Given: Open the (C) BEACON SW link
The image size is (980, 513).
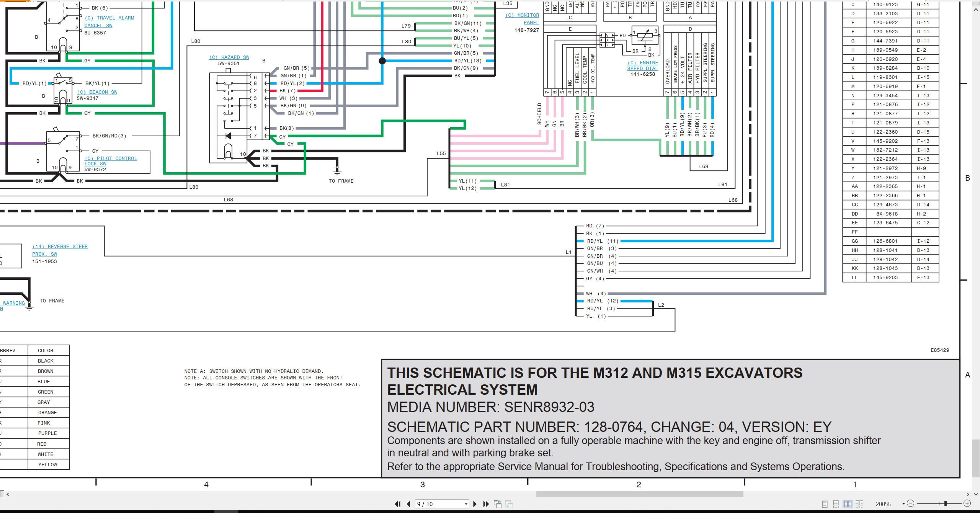Looking at the screenshot, I should pyautogui.click(x=97, y=92).
